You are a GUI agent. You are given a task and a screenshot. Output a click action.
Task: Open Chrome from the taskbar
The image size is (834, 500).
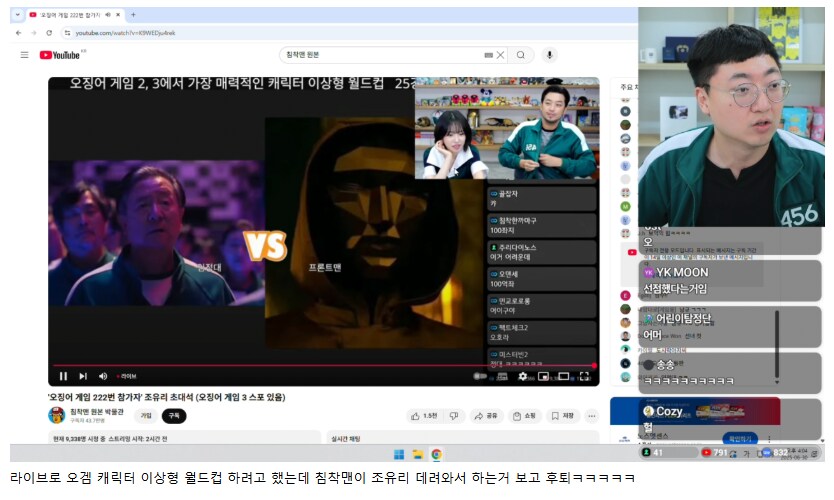[x=437, y=454]
